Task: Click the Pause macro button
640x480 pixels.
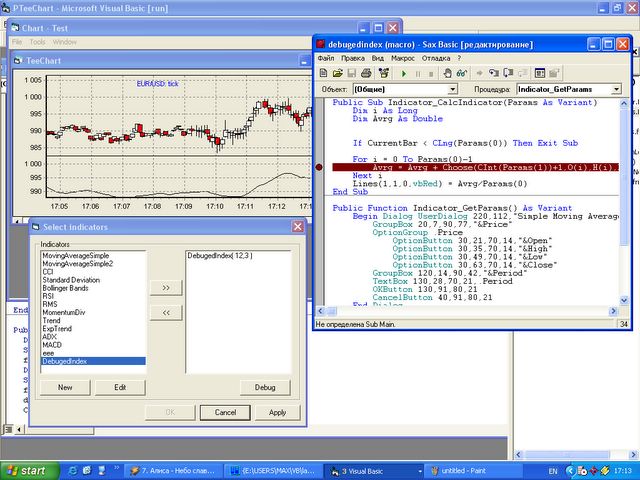Action: coord(418,73)
